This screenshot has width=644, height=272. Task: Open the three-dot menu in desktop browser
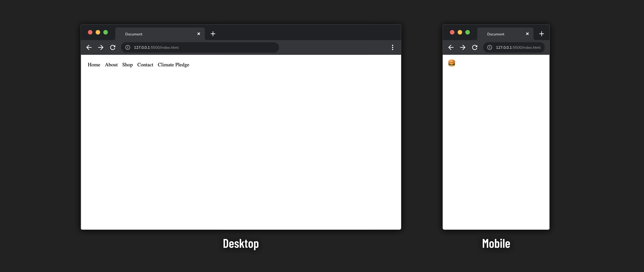(x=392, y=48)
